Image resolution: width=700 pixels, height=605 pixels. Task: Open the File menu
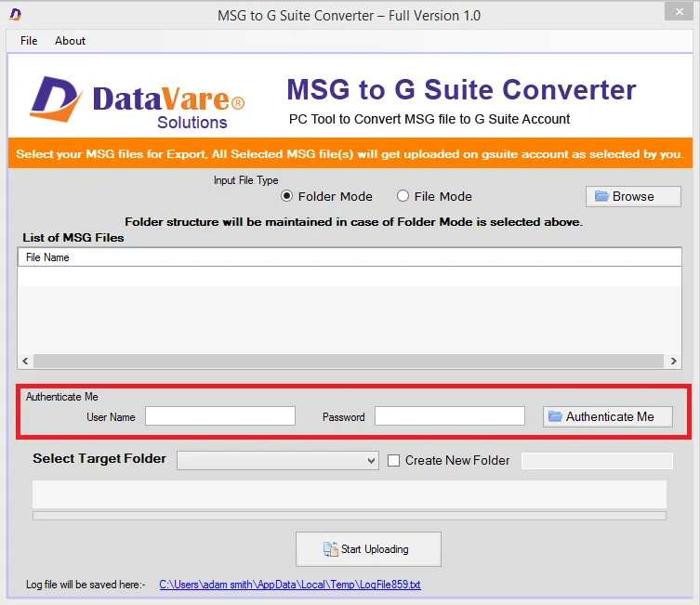pos(29,41)
